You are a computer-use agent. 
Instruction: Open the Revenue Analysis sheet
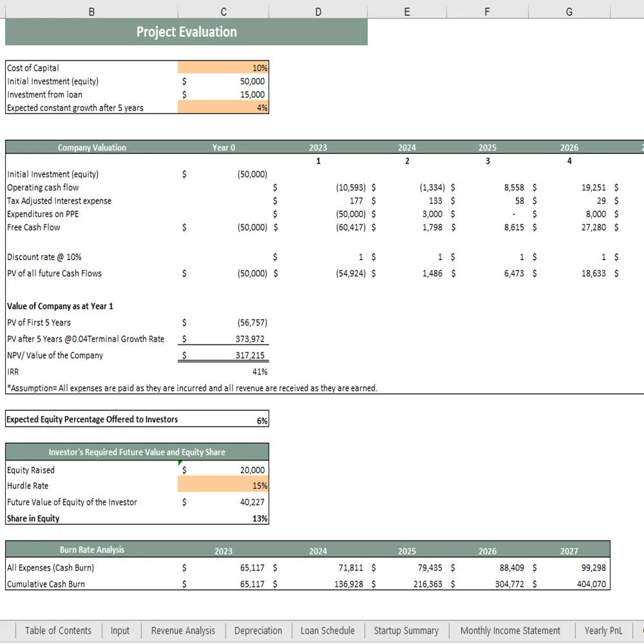[183, 630]
